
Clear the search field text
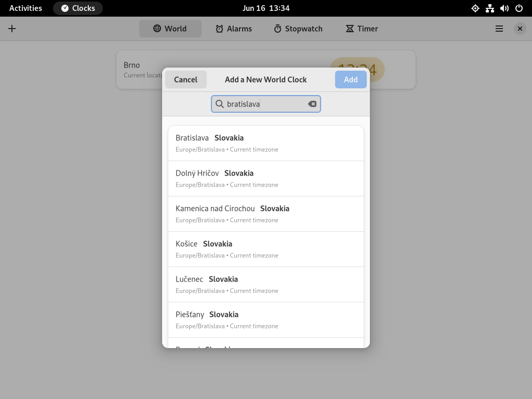[312, 104]
